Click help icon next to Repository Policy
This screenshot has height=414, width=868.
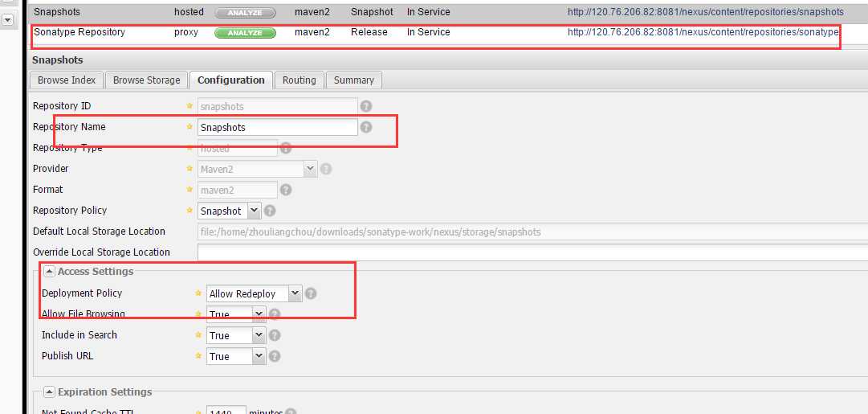(x=270, y=211)
